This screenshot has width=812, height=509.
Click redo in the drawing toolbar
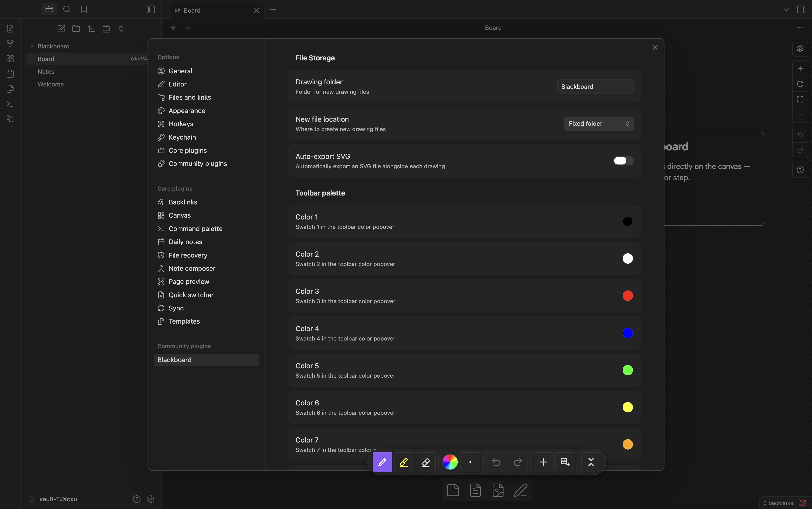click(518, 462)
